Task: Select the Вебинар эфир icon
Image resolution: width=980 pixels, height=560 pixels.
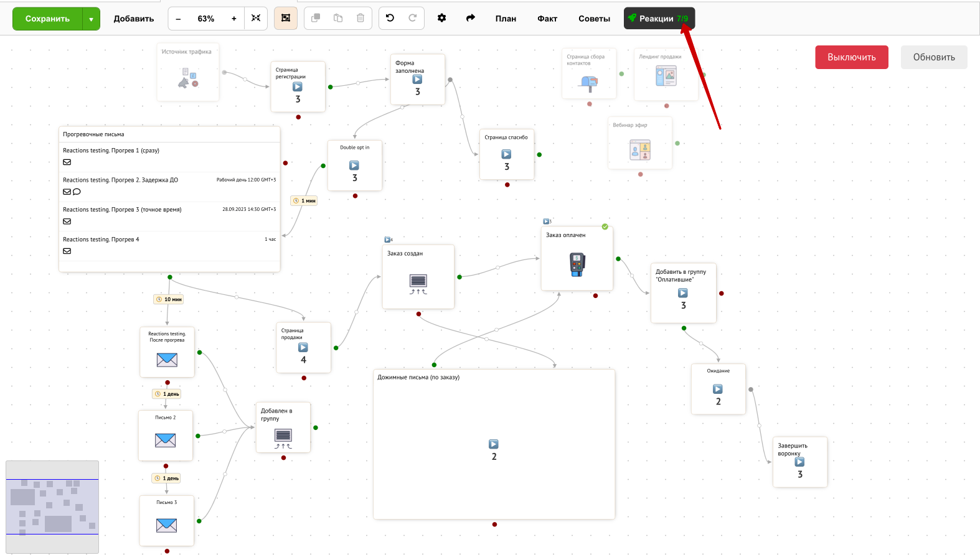Action: [639, 150]
